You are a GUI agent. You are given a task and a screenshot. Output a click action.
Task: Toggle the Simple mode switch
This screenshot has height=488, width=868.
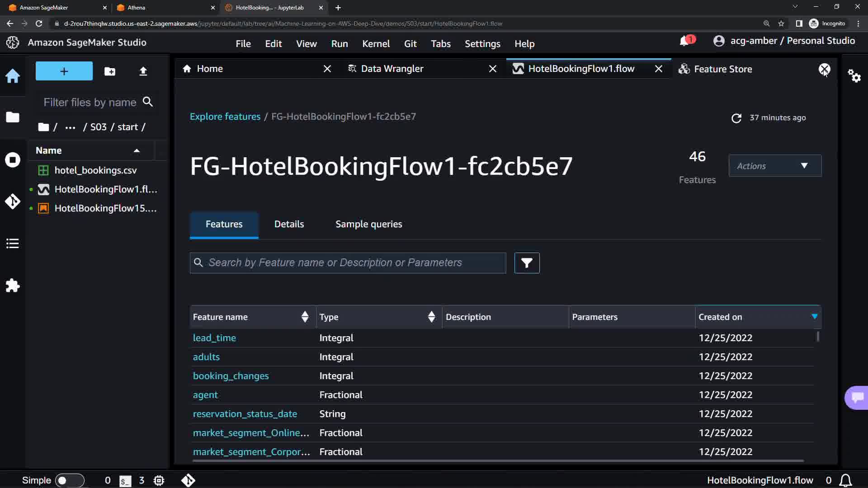[69, 480]
